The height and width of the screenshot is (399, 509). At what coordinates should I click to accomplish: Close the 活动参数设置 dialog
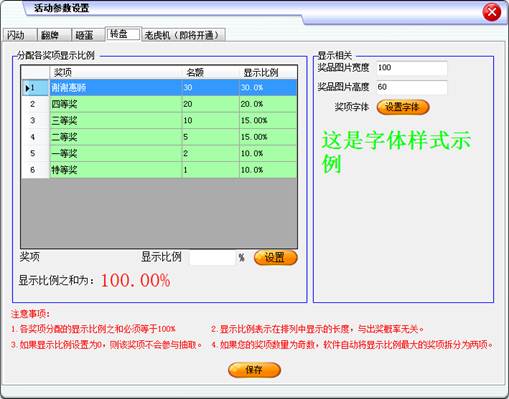pos(492,13)
